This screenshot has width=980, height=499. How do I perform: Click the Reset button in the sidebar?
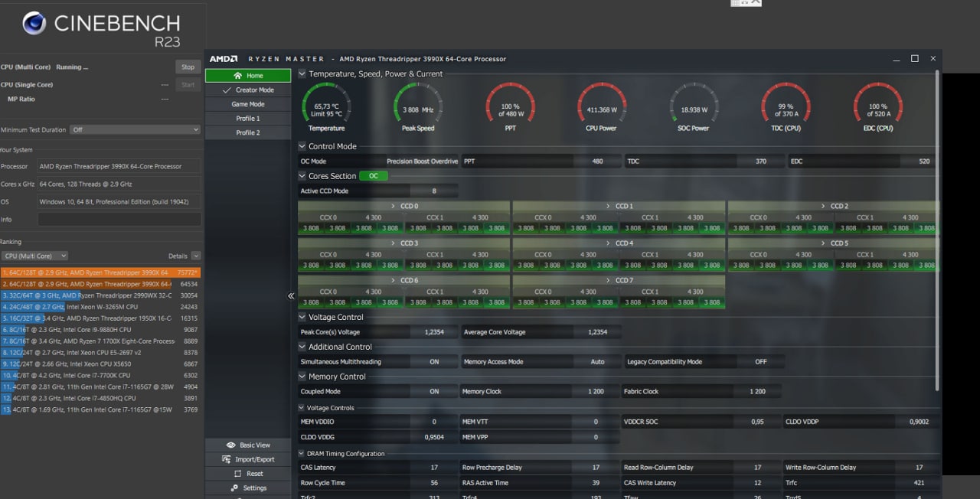pos(248,474)
